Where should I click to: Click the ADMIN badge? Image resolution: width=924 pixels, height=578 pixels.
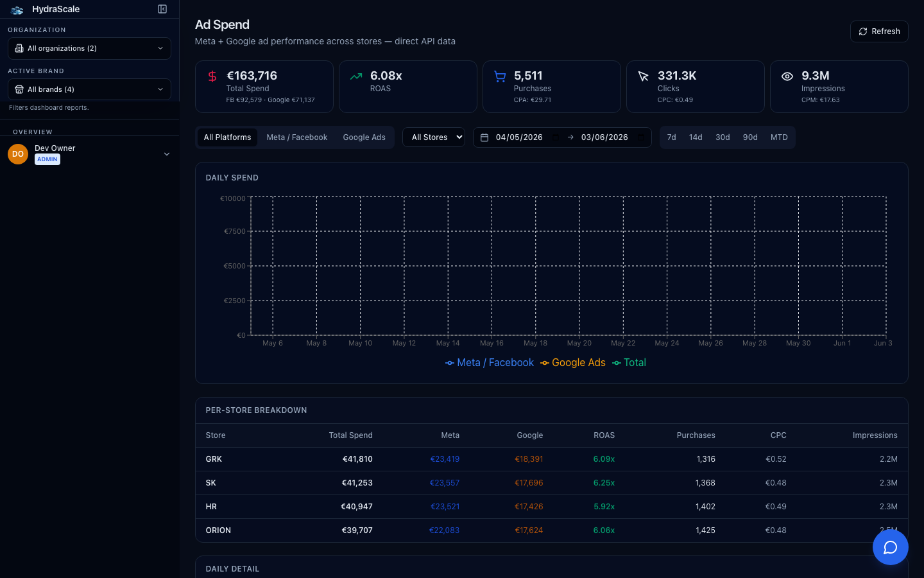47,159
